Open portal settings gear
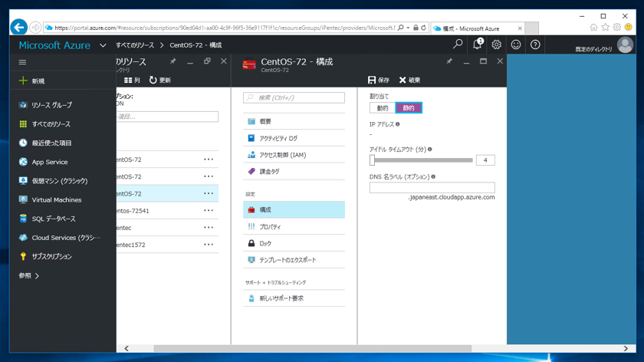Screen dimensions: 644x362 point(497,44)
